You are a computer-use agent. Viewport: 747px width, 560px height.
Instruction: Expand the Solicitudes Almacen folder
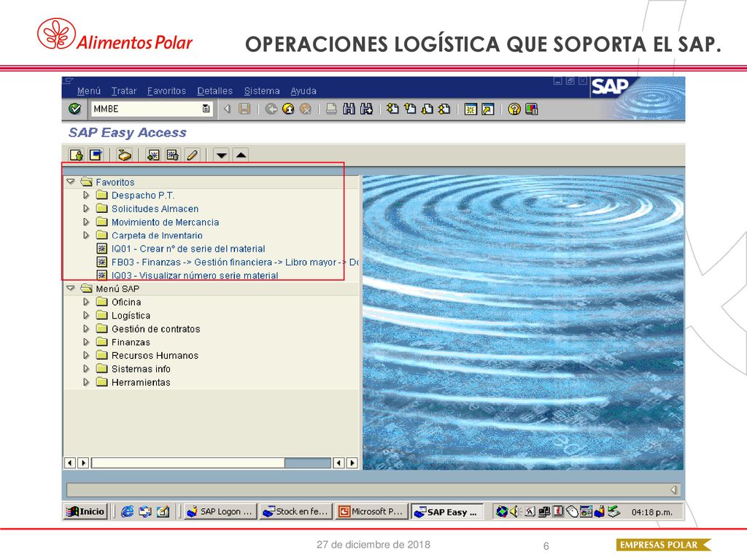tap(86, 209)
